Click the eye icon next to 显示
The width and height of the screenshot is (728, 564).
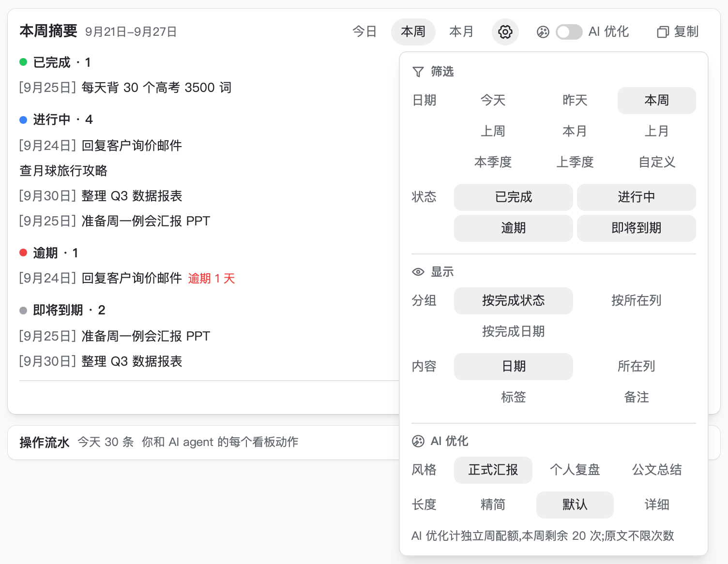[x=418, y=272]
